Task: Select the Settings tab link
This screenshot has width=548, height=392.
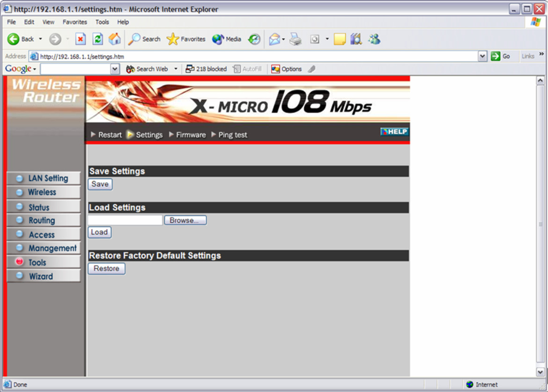Action: click(x=145, y=135)
